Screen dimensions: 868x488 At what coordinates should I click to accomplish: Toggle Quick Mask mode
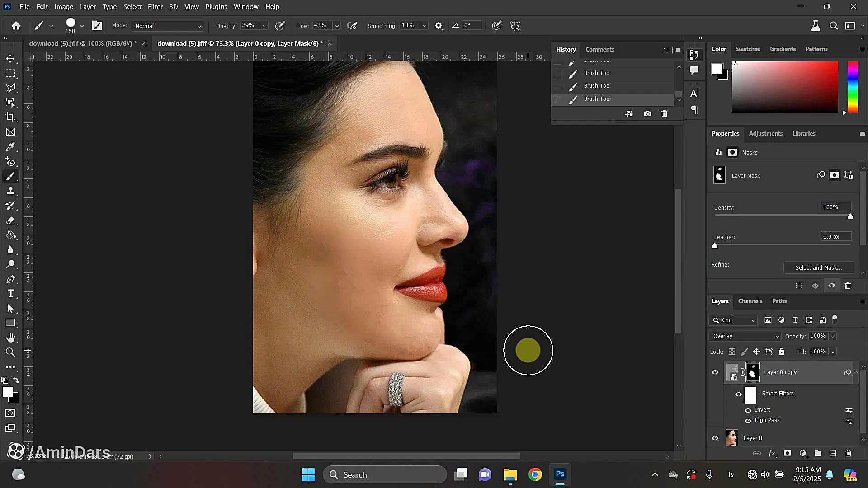(x=10, y=413)
